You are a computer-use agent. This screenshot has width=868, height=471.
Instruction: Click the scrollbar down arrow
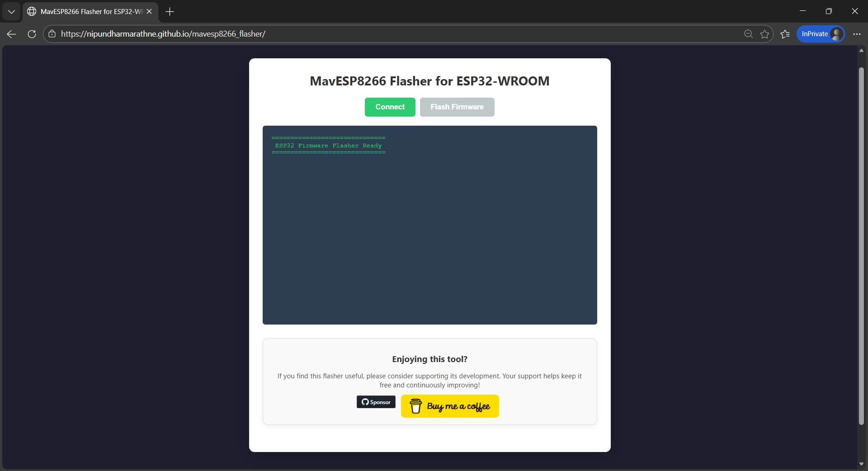(861, 464)
